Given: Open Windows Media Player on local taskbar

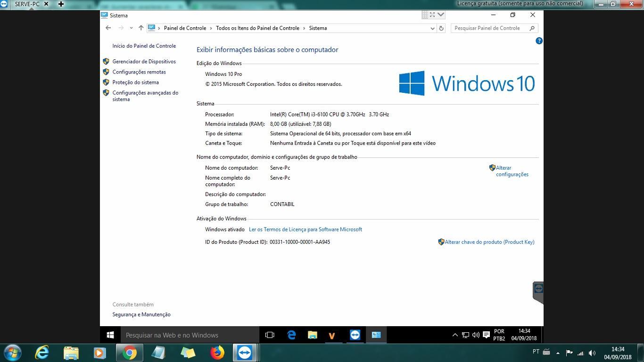Looking at the screenshot, I should click(x=100, y=353).
